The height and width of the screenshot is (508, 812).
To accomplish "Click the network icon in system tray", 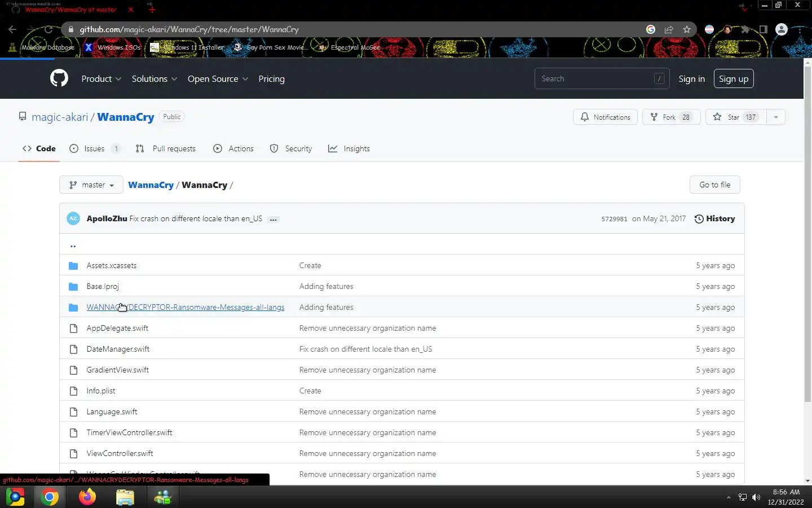I will [x=743, y=497].
